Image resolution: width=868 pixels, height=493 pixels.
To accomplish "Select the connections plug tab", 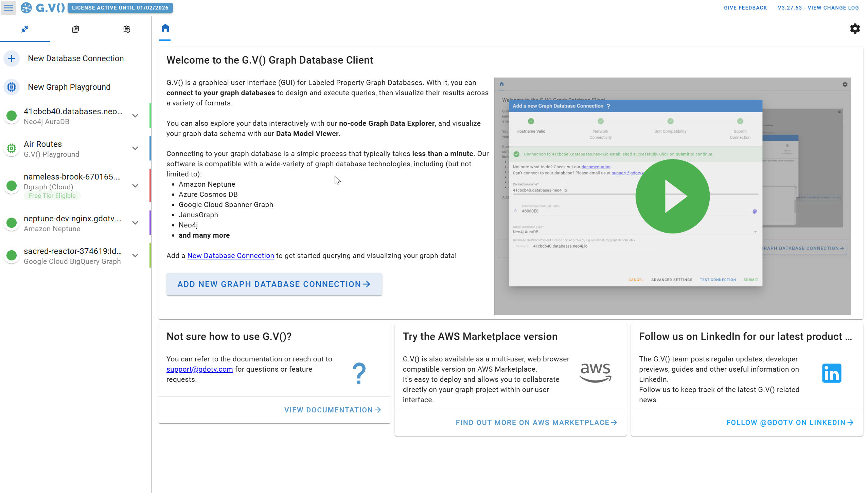I will coord(25,29).
